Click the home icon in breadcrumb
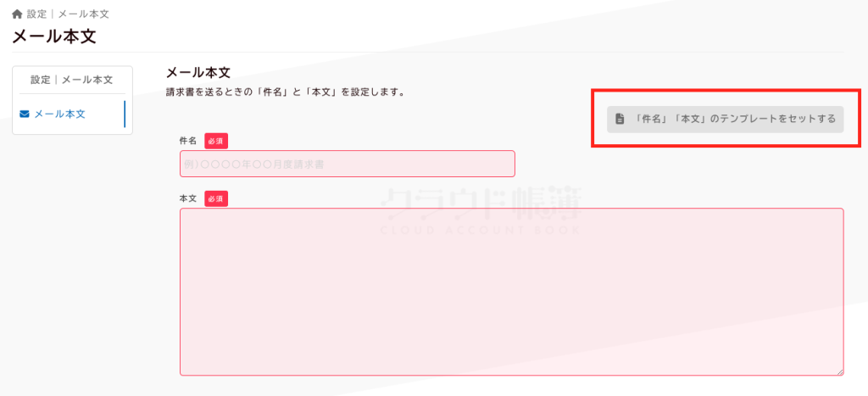Screen dimensions: 868x396 [x=17, y=14]
